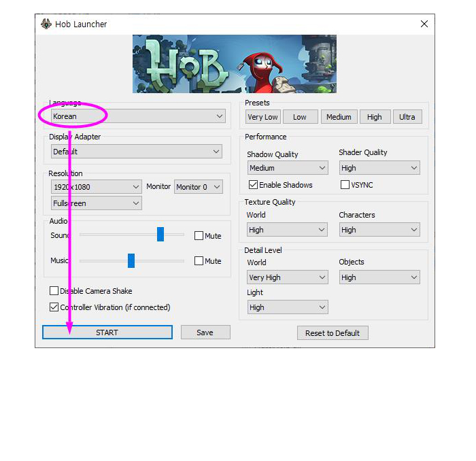476x461 pixels.
Task: Open Texture Quality Characters dropdown
Action: coord(379,230)
